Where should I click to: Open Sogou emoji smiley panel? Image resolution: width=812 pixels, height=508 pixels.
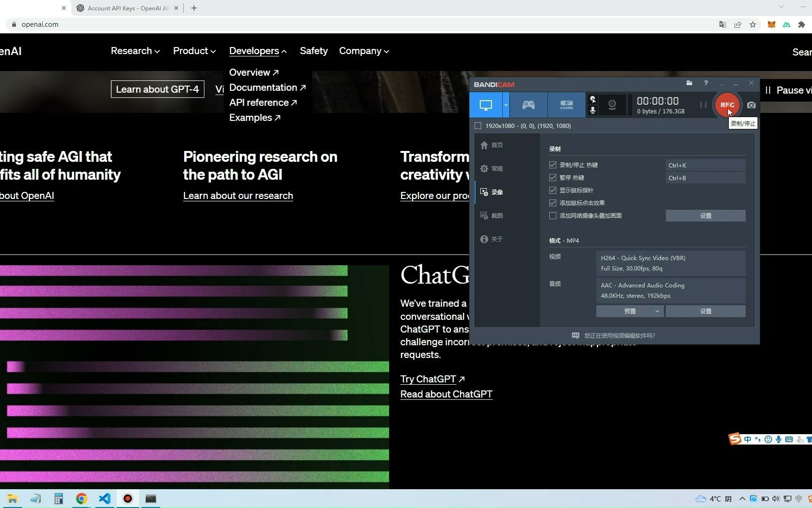click(x=768, y=439)
